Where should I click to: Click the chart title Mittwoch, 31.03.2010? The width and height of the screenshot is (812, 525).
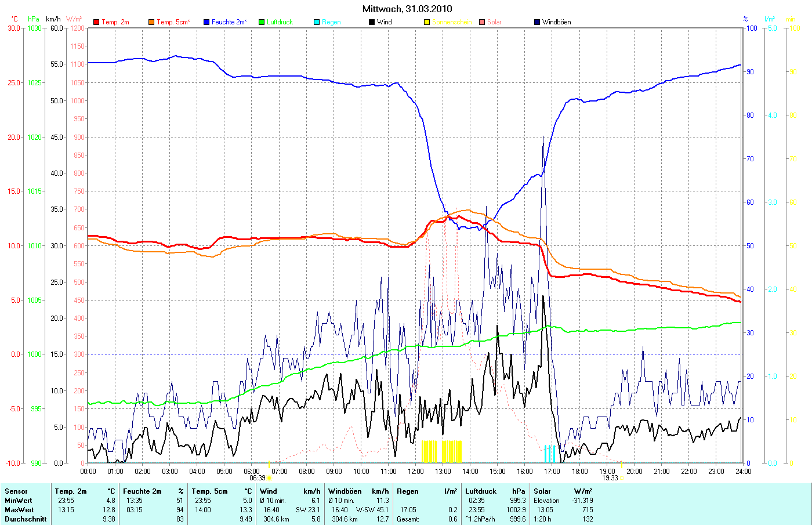coord(407,9)
